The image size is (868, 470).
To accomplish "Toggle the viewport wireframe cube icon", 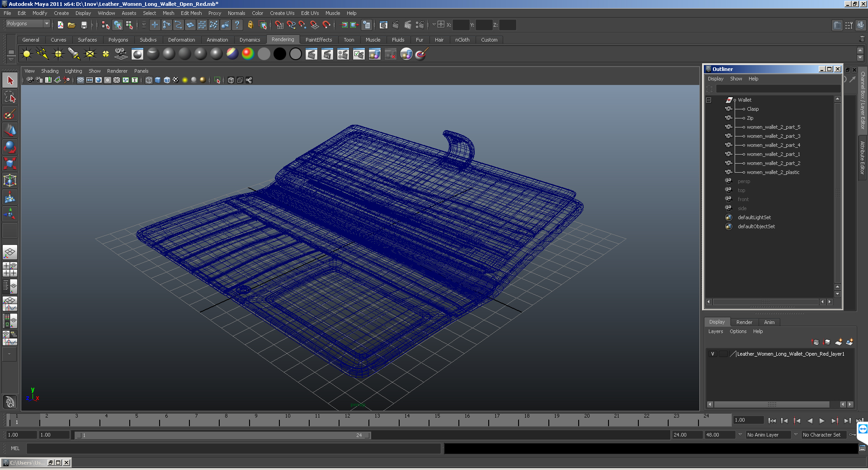I will (149, 80).
